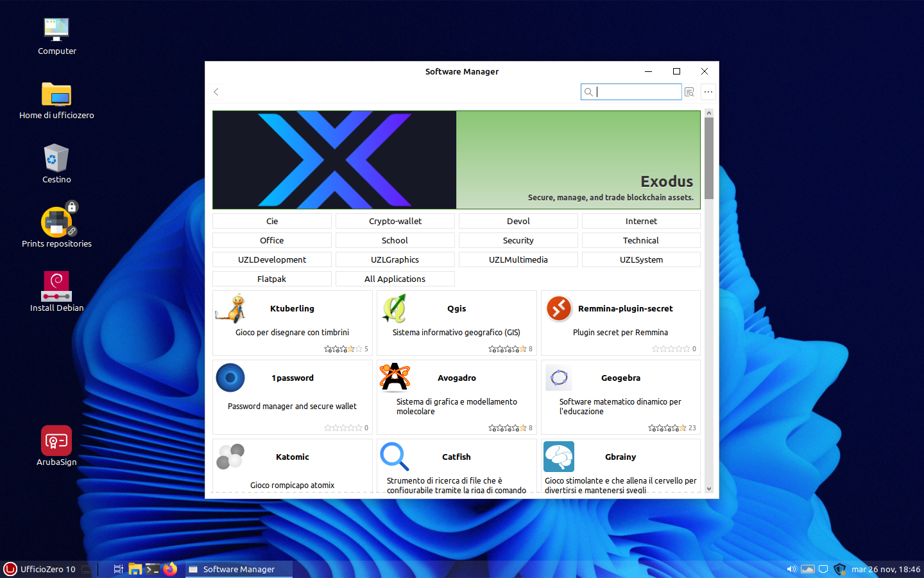Open the UfficioZero 10 start menu
Viewport: 924px width, 578px height.
coord(40,569)
